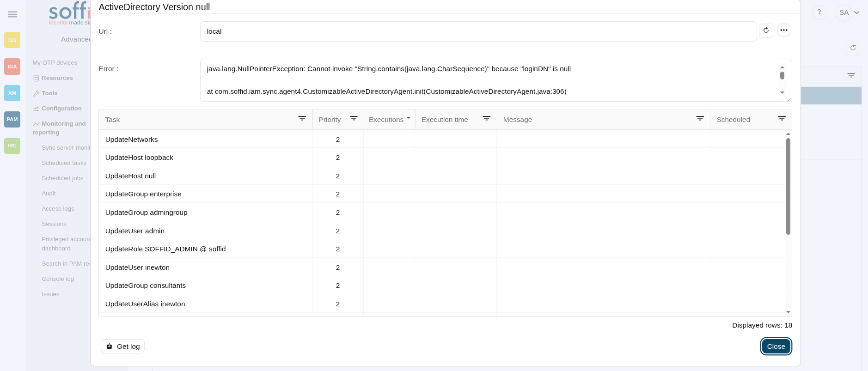Filter the Priority column
The height and width of the screenshot is (371, 868).
coord(354,119)
